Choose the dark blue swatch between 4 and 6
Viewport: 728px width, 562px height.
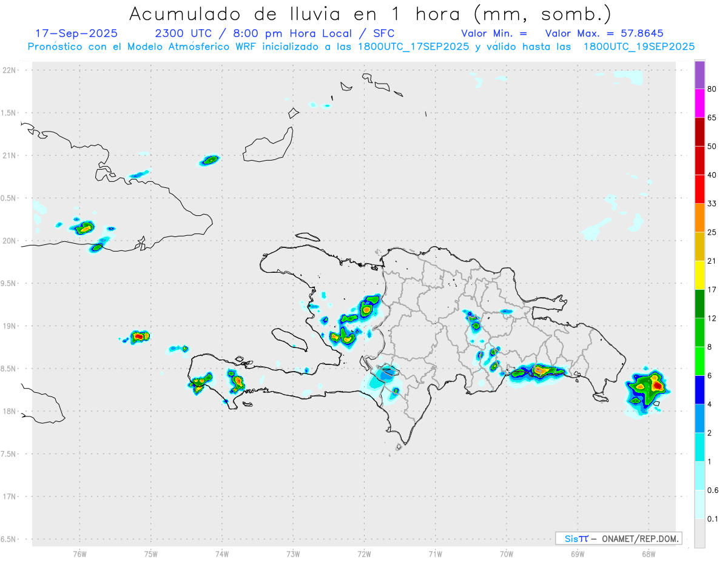[699, 390]
